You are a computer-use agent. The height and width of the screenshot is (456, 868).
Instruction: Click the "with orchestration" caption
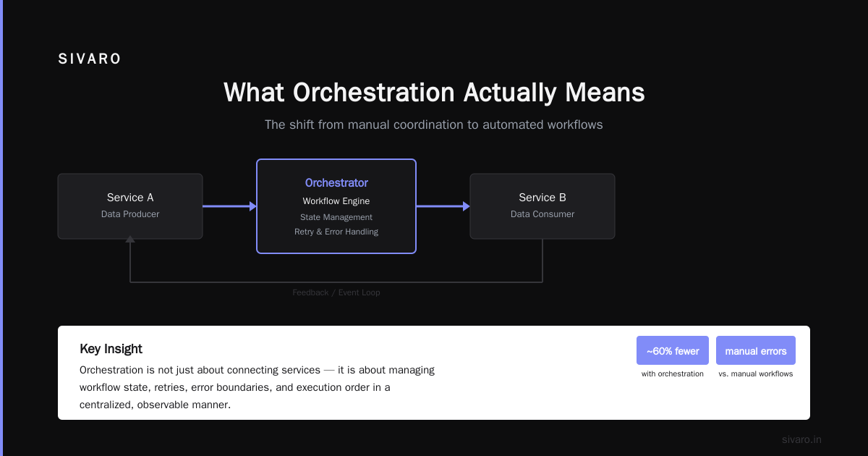[x=673, y=374]
